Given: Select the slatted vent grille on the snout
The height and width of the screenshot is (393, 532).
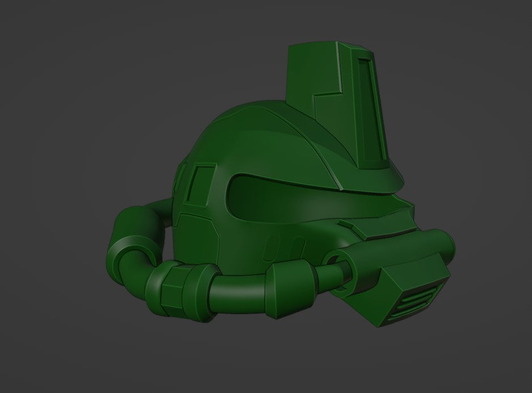Looking at the screenshot, I should pos(420,302).
